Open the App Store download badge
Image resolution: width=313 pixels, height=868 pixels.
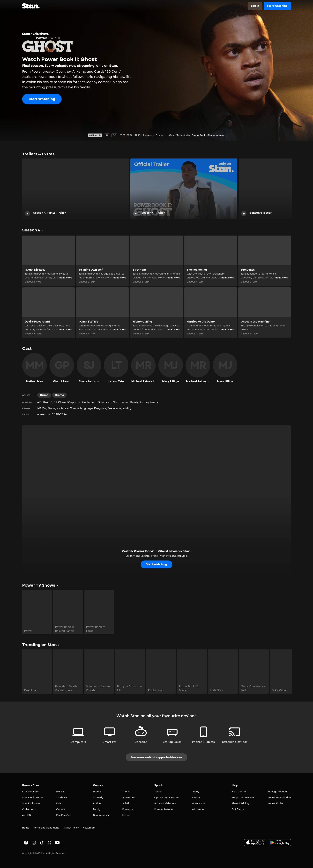(255, 842)
